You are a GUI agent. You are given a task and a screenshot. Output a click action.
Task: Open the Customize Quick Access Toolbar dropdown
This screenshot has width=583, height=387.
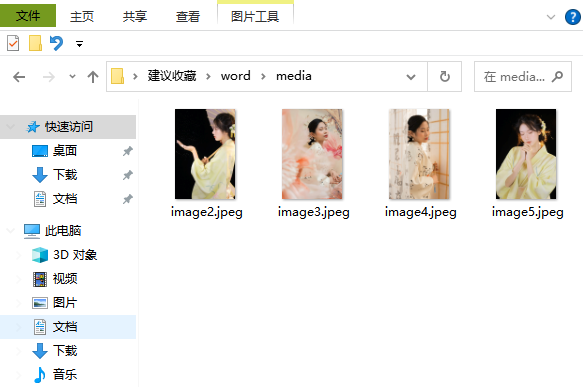pos(79,44)
